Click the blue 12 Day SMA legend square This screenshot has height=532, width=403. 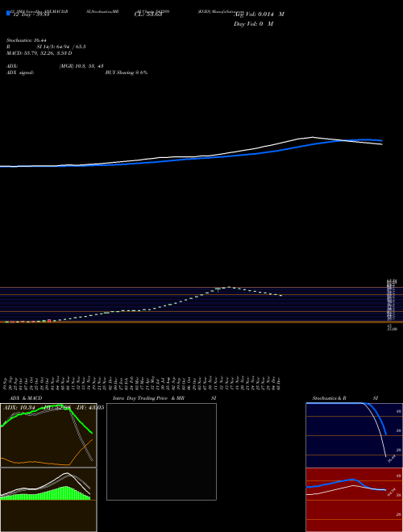tap(9, 13)
